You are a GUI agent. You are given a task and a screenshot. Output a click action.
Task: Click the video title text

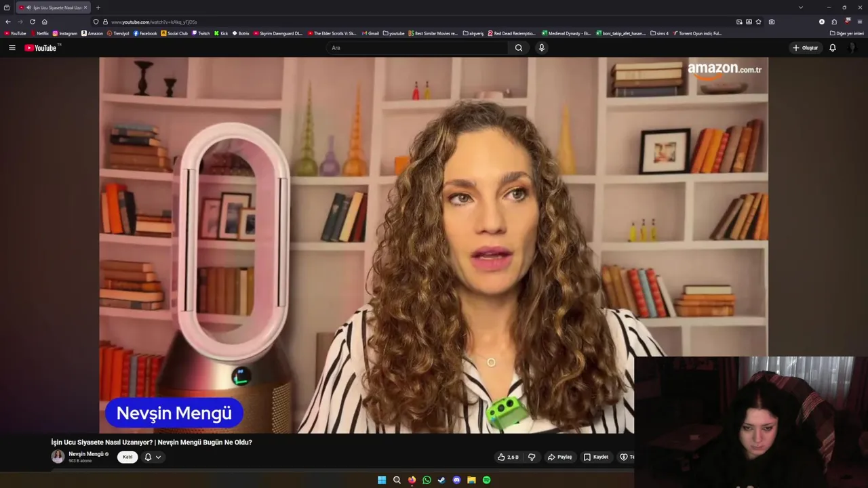152,442
